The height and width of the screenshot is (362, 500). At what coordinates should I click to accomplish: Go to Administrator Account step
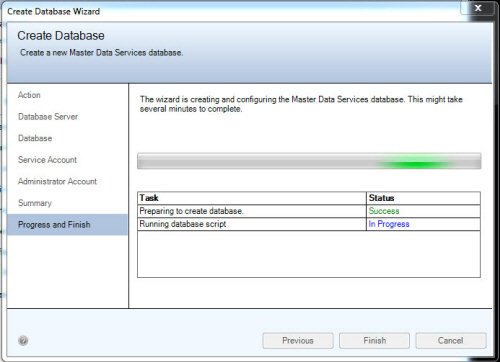tap(57, 181)
